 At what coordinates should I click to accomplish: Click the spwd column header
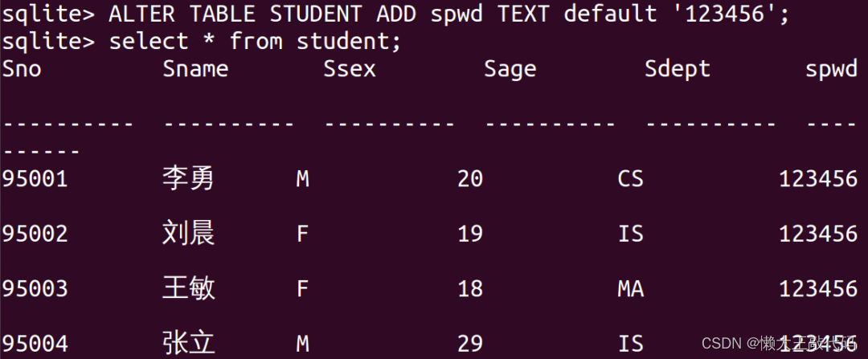(x=831, y=70)
